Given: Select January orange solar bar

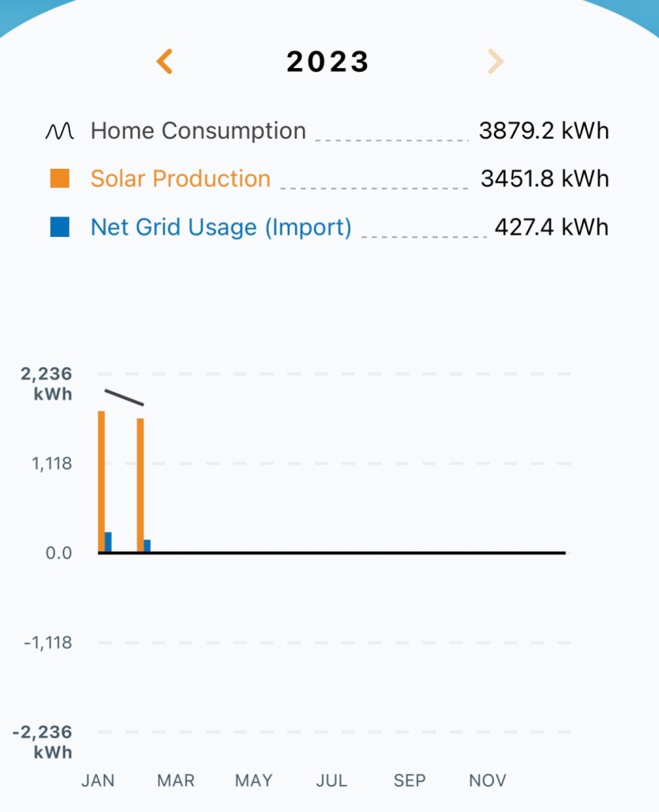Looking at the screenshot, I should (102, 481).
